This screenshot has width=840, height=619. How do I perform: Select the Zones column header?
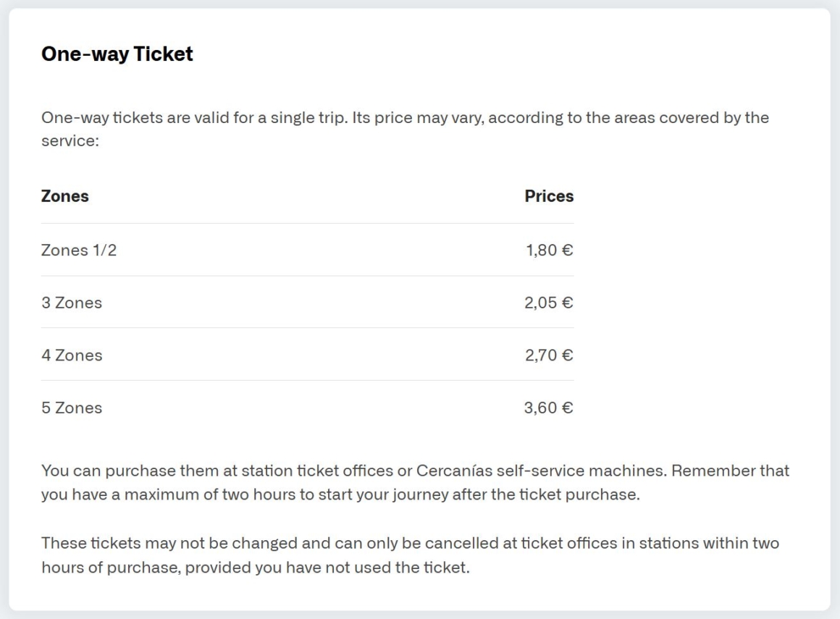tap(65, 196)
